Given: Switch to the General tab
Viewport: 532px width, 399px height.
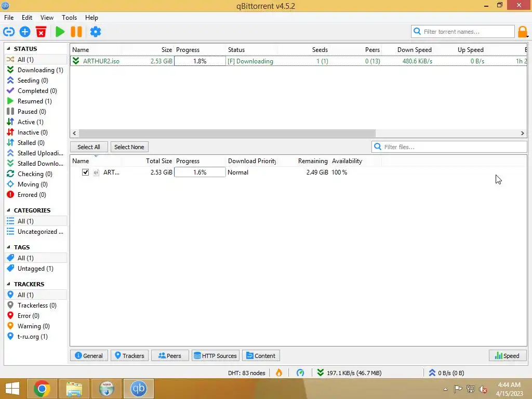Looking at the screenshot, I should click(x=89, y=355).
